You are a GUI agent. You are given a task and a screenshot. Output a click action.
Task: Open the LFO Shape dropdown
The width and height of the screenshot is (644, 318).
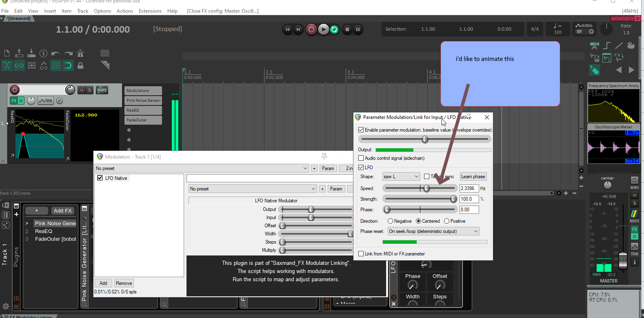(x=401, y=177)
